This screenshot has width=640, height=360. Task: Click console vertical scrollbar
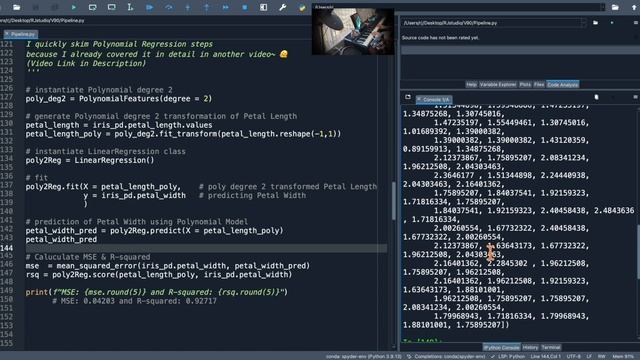pos(638,252)
